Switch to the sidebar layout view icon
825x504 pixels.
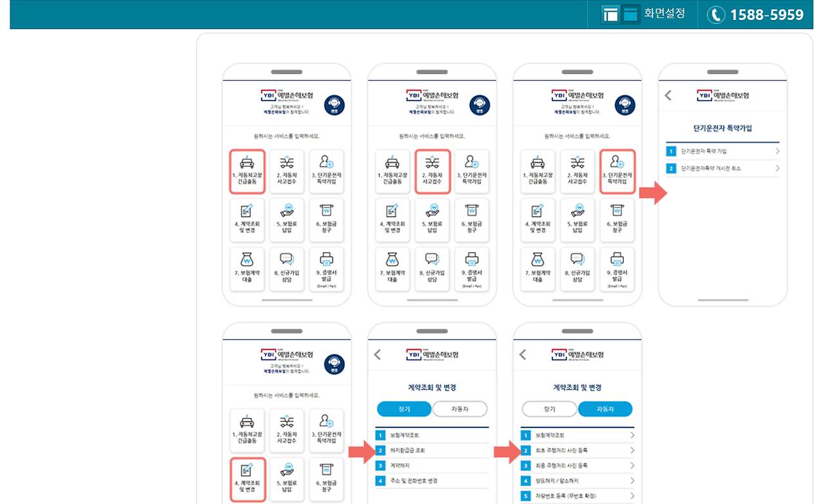(610, 14)
